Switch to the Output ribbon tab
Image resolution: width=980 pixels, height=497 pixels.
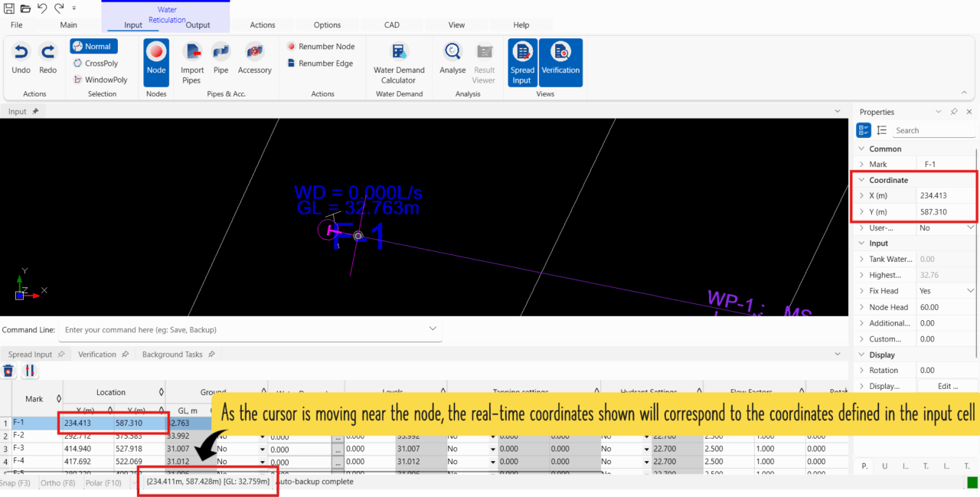[198, 25]
